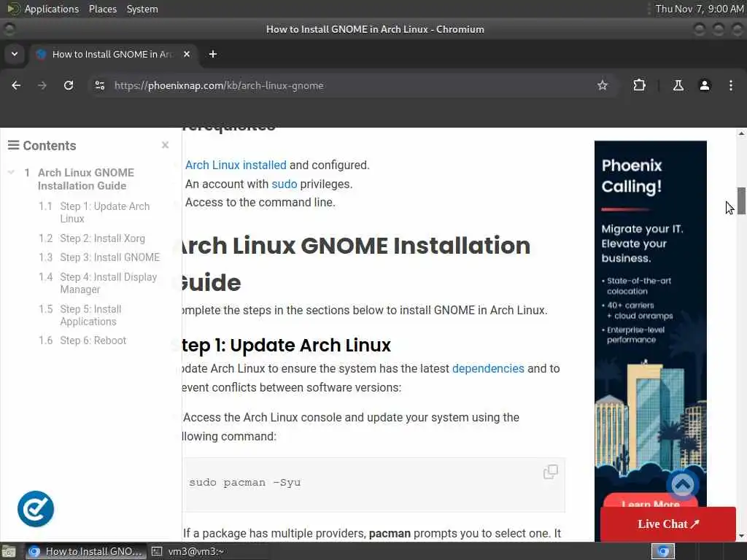
Task: Open the blue checkmark accessibility widget
Action: pyautogui.click(x=36, y=508)
